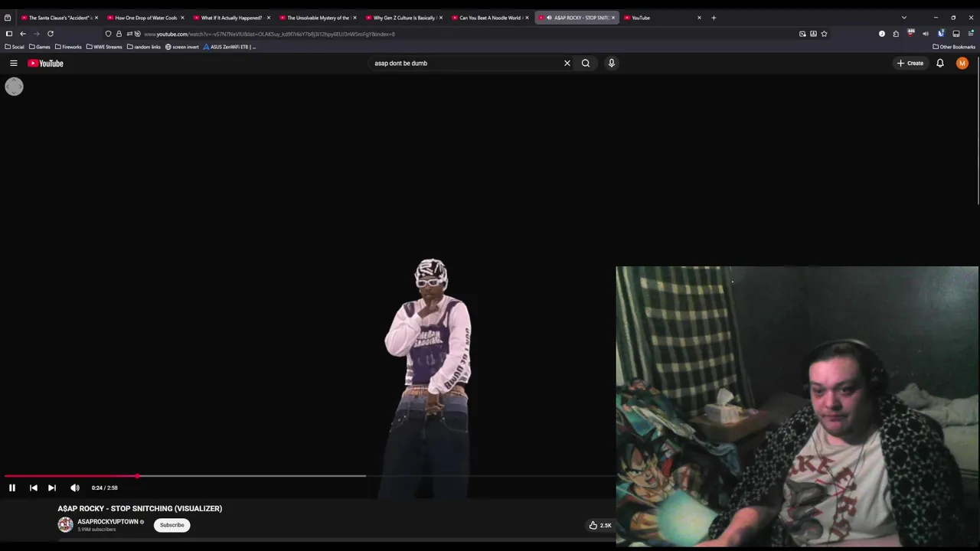This screenshot has width=980, height=551.
Task: Open the Fireworks bookmarks folder
Action: coord(68,47)
